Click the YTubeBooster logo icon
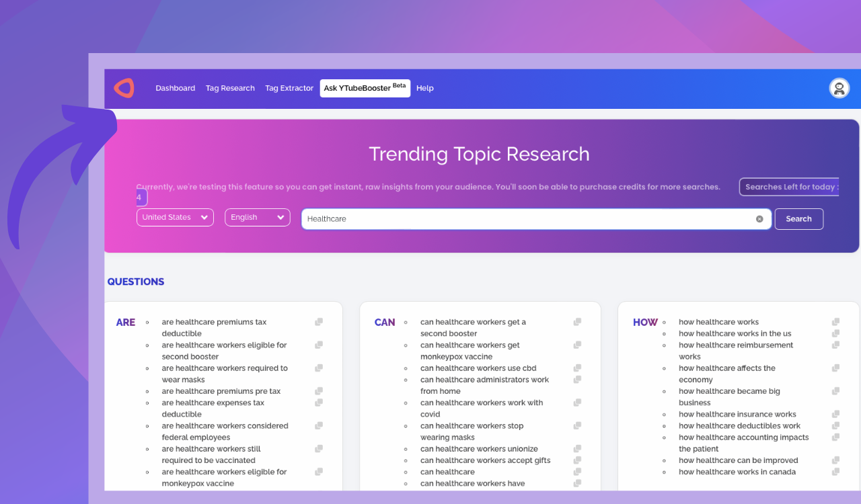The height and width of the screenshot is (504, 861). pyautogui.click(x=124, y=88)
